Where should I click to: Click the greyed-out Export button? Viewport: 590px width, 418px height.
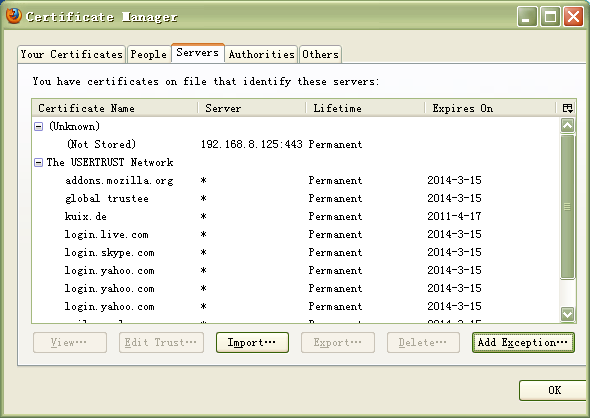coord(338,342)
